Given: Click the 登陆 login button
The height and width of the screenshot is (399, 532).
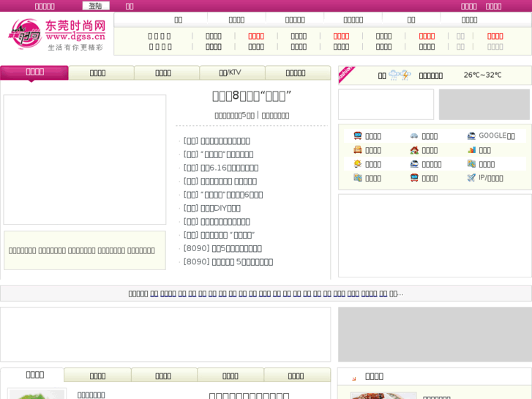Looking at the screenshot, I should [96, 6].
